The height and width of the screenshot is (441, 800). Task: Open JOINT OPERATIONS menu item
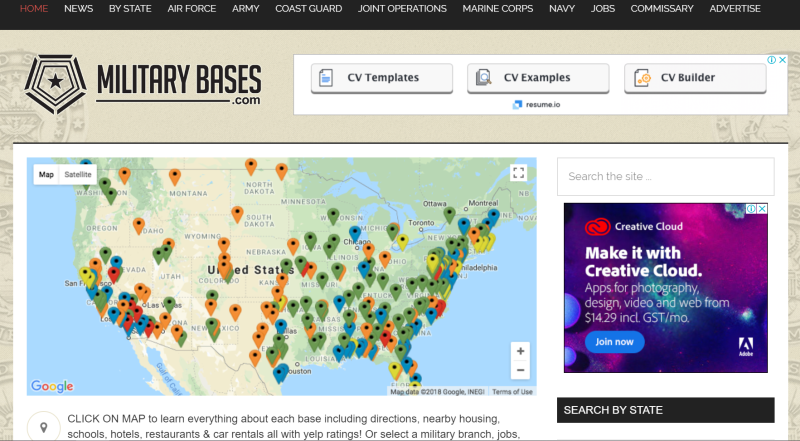pyautogui.click(x=402, y=9)
